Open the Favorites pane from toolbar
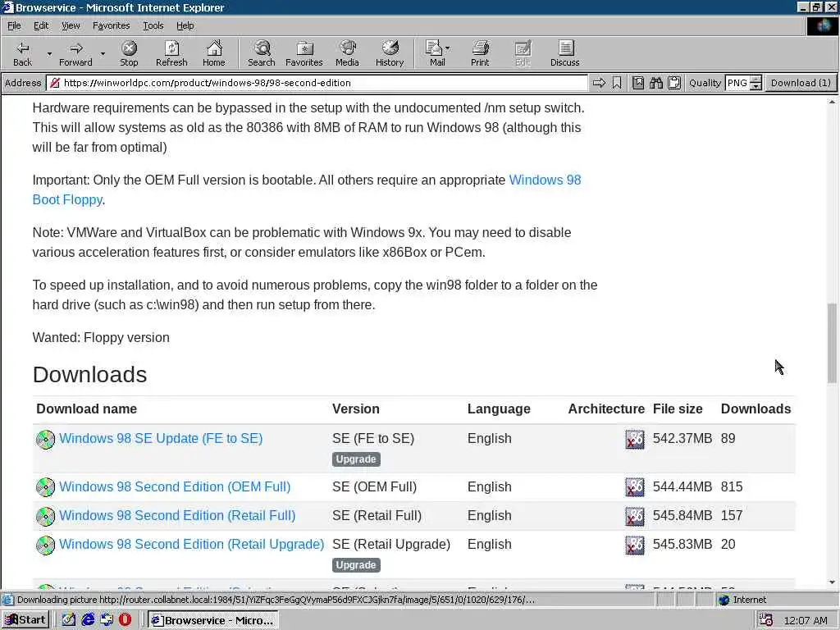Viewport: 840px width, 630px height. click(x=304, y=53)
